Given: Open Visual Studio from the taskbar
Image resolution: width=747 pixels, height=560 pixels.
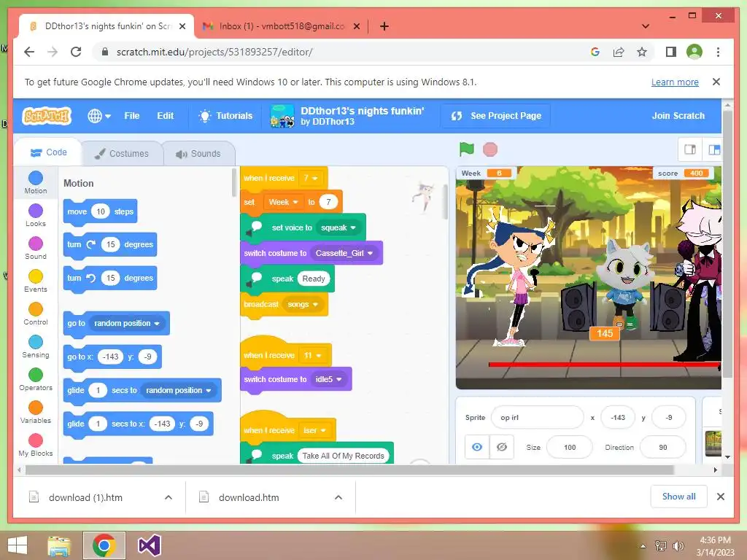Looking at the screenshot, I should click(x=149, y=545).
